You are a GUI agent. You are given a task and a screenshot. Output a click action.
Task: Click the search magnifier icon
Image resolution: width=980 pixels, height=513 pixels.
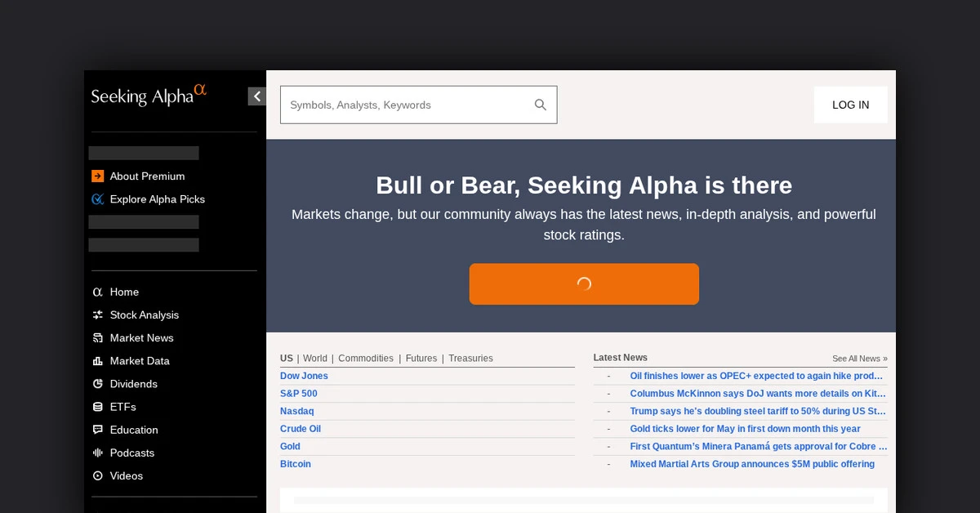pos(540,105)
